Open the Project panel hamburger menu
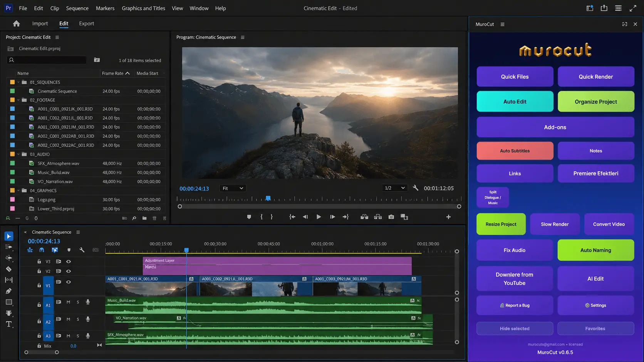Viewport: 644px width, 362px height. (57, 37)
